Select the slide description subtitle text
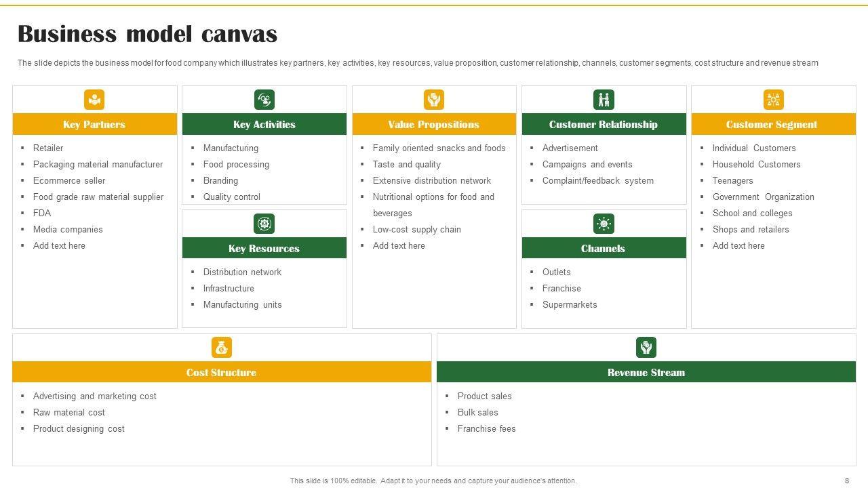Image resolution: width=868 pixels, height=488 pixels. pyautogui.click(x=418, y=63)
